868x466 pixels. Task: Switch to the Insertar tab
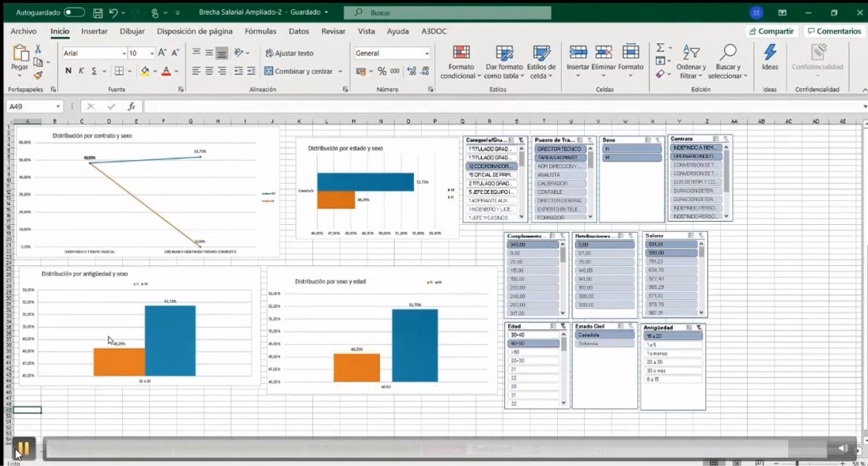coord(94,32)
